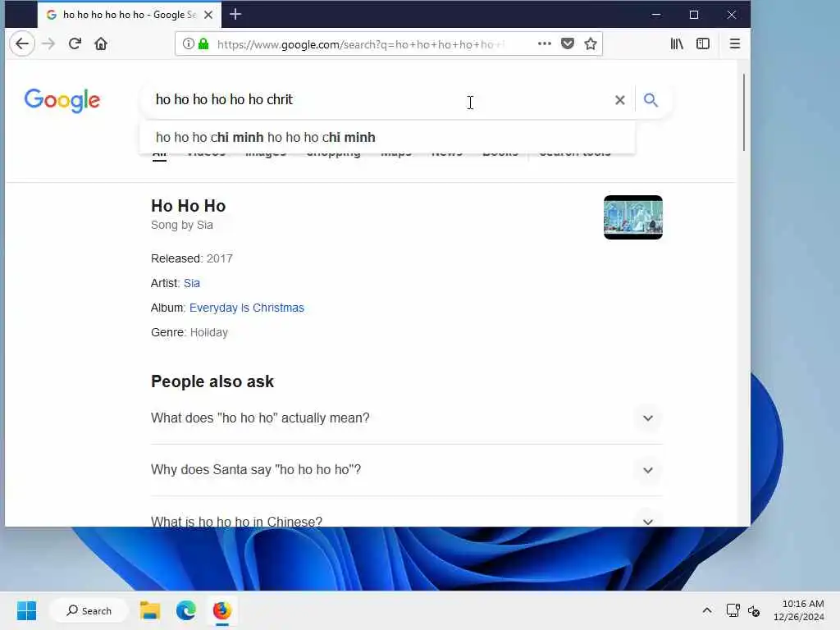Clear the search box text
The height and width of the screenshot is (630, 840).
(620, 100)
